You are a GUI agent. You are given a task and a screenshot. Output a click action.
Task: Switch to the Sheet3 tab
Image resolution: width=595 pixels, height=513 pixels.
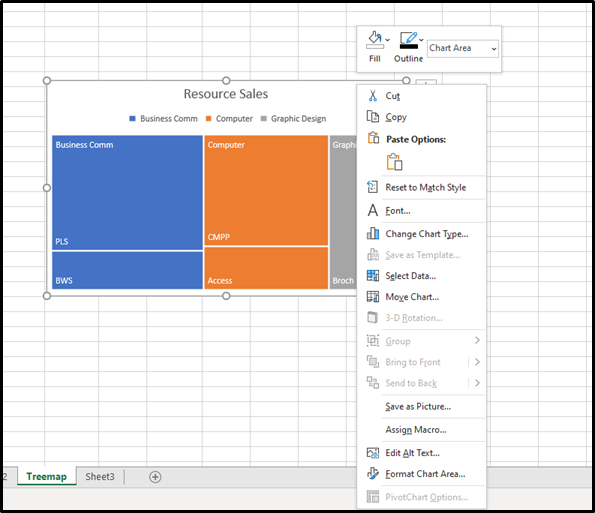click(100, 477)
